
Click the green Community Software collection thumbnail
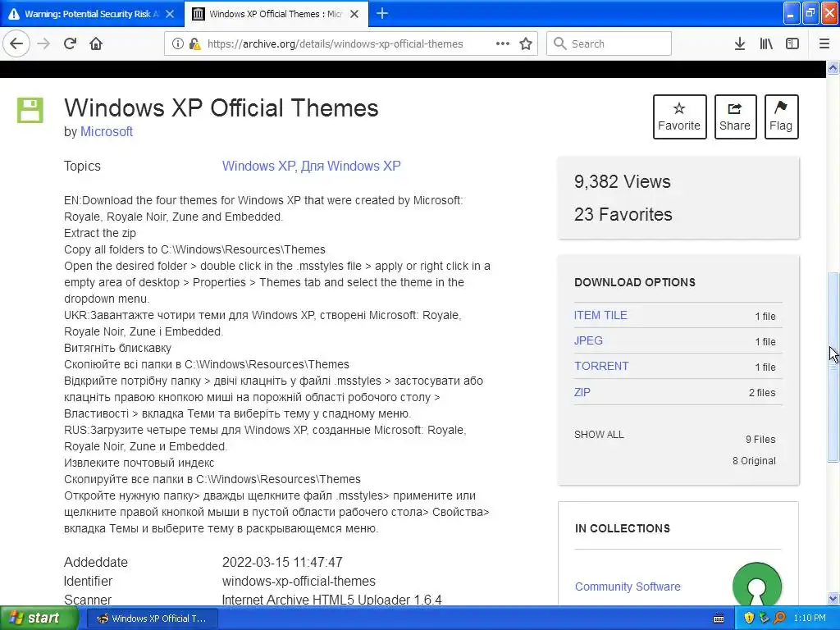756,584
